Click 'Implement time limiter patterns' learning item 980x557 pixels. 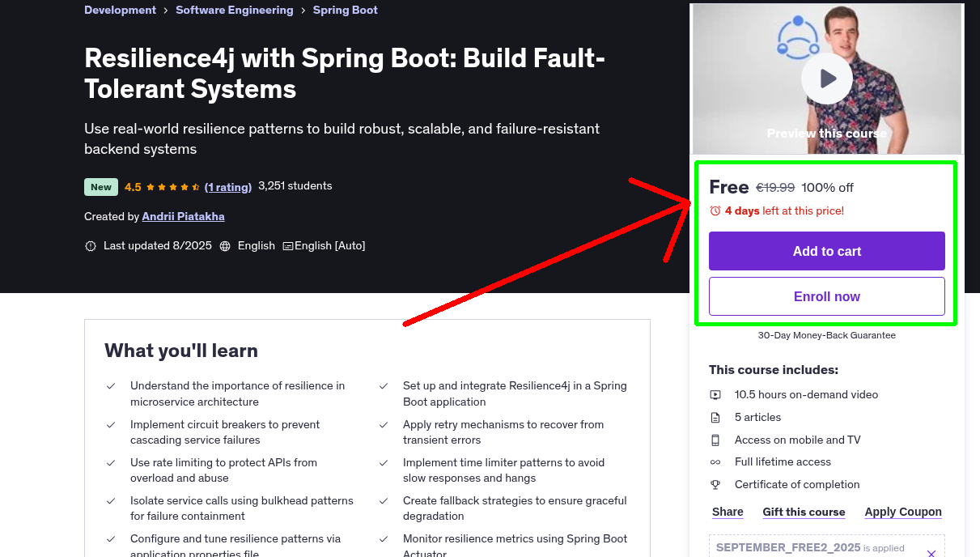503,470
